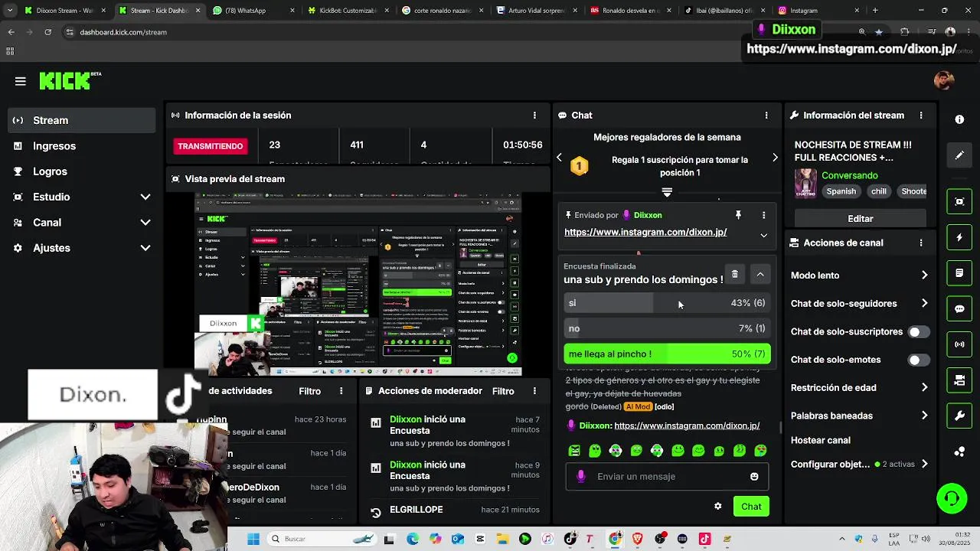Screen dimensions: 980x551
Task: Click the browser address bar
Action: pyautogui.click(x=459, y=32)
